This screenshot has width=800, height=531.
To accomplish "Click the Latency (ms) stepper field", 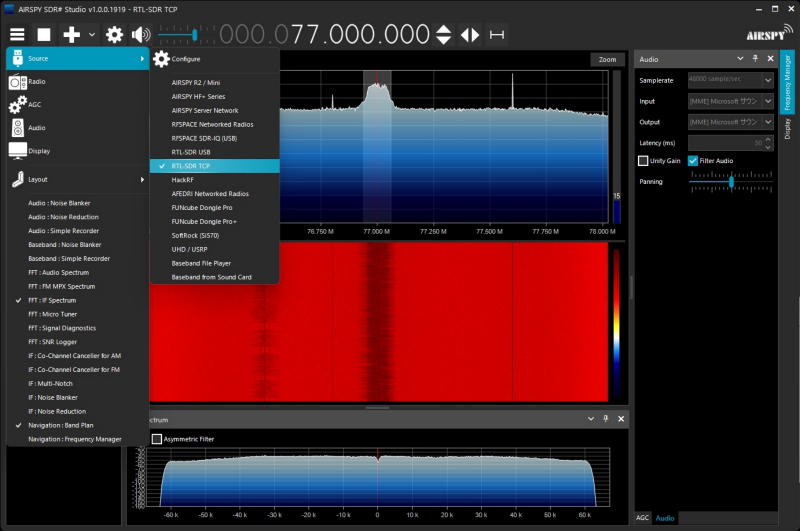I will click(x=730, y=143).
